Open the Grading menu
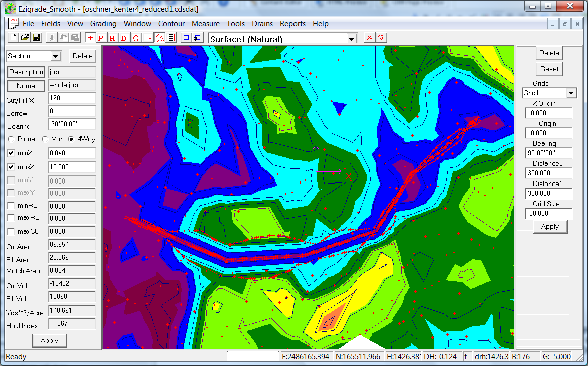Image resolution: width=588 pixels, height=366 pixels. pyautogui.click(x=103, y=24)
